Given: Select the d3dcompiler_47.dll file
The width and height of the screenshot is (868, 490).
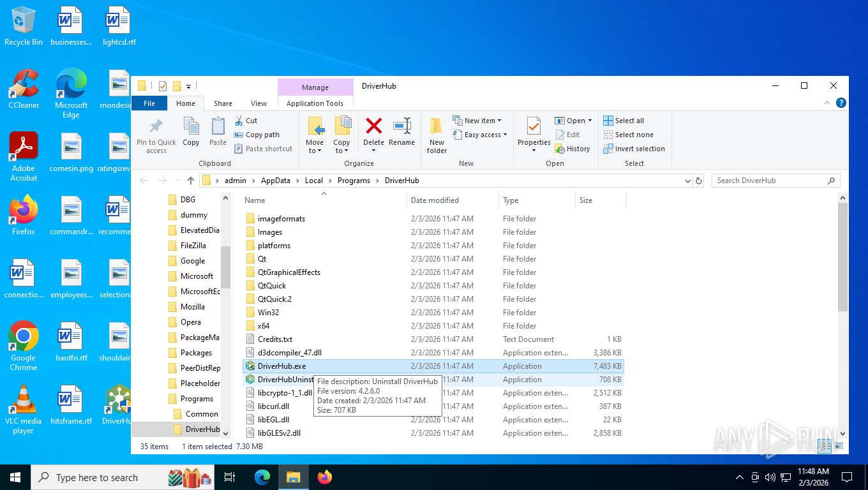Looking at the screenshot, I should coord(290,353).
